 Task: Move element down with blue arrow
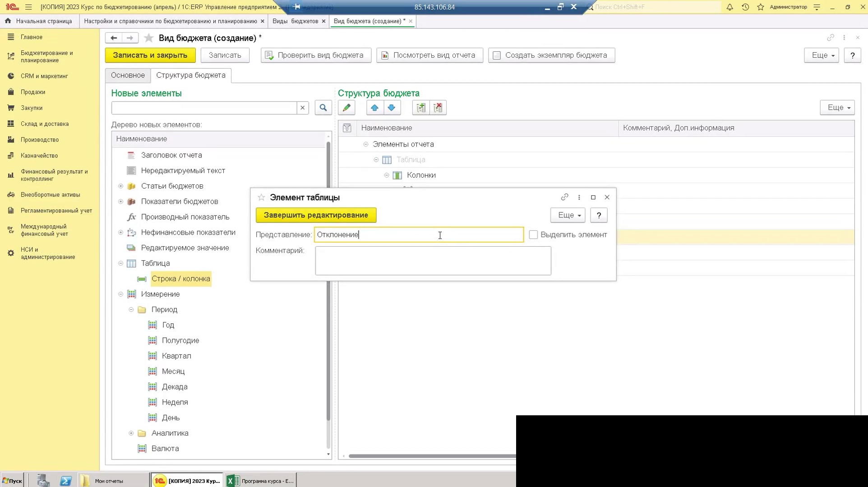pos(392,108)
